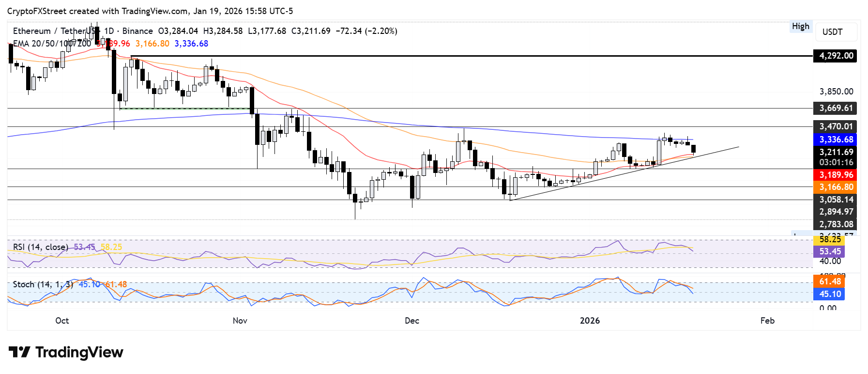
Task: Click the blue 45.10 Stoch value tag
Action: (x=830, y=294)
